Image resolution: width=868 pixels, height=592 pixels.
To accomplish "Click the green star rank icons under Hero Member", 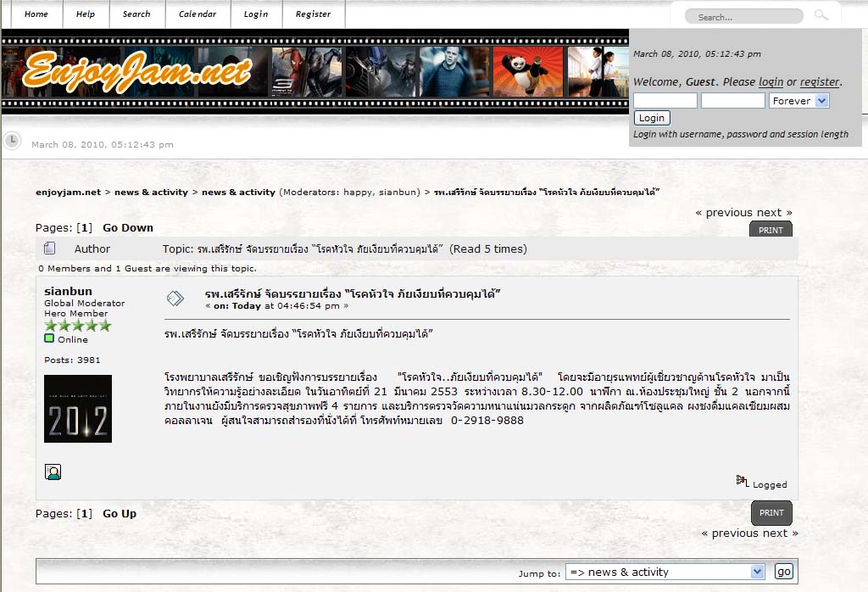I will point(78,326).
